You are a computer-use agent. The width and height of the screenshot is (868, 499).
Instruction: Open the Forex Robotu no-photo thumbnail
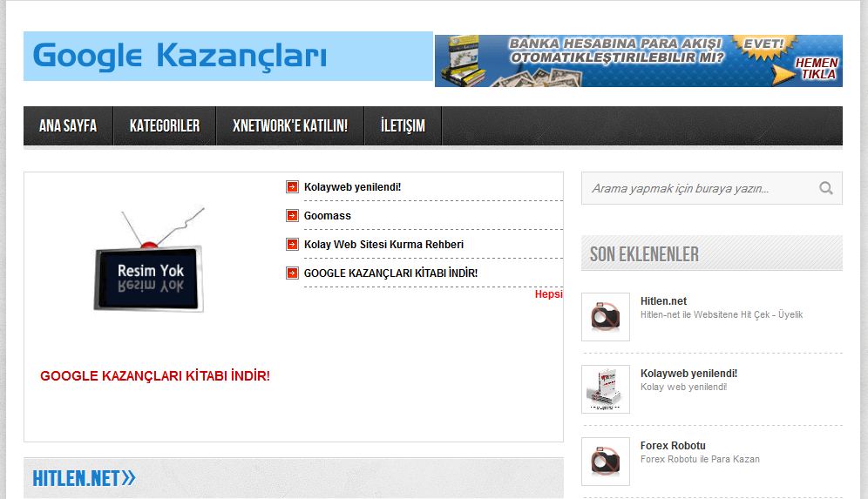[606, 462]
